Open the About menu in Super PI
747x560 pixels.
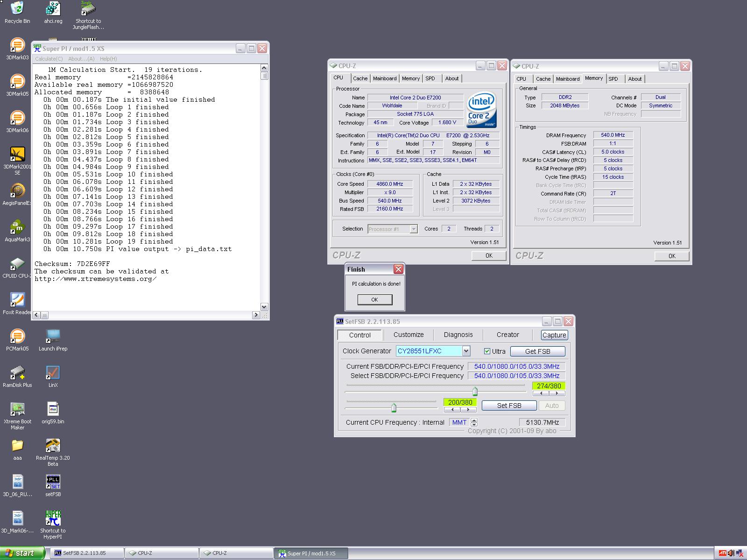tap(81, 59)
